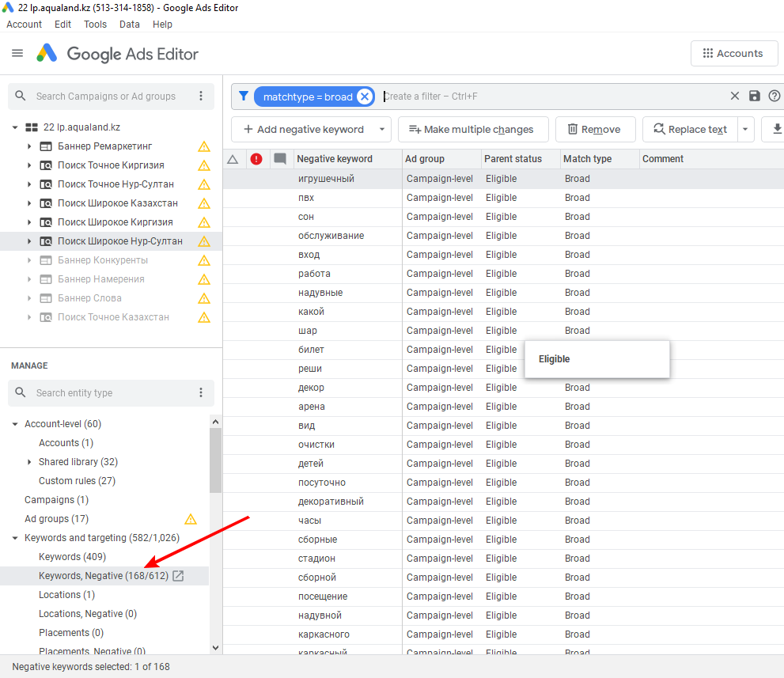This screenshot has height=678, width=784.
Task: Click warning icon beside Ad groups (17)
Action: click(x=191, y=519)
